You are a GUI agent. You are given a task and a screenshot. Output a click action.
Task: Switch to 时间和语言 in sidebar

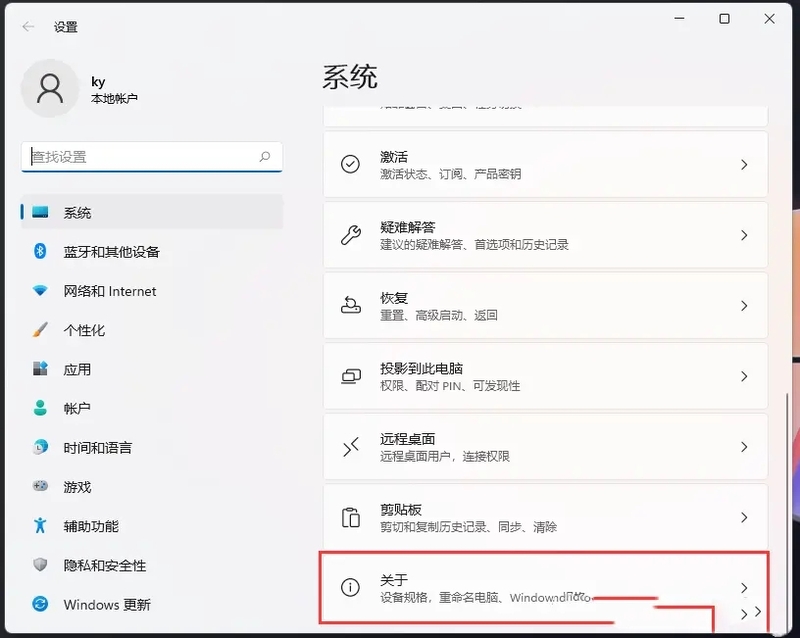[39, 448]
